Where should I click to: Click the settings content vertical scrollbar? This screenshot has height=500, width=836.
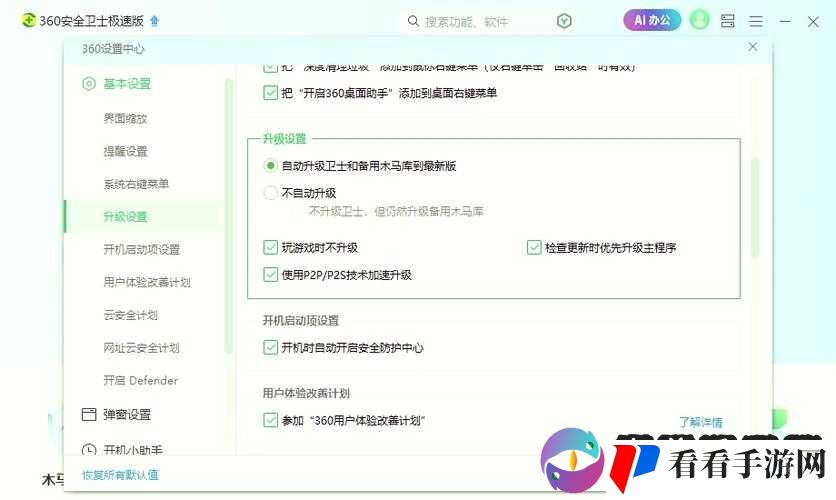tap(754, 208)
